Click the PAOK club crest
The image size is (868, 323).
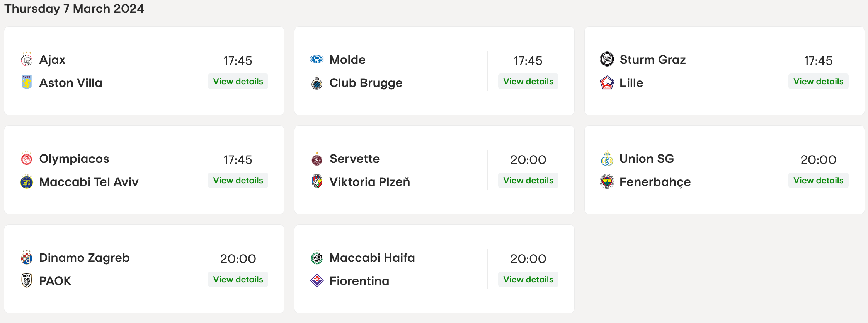(26, 280)
